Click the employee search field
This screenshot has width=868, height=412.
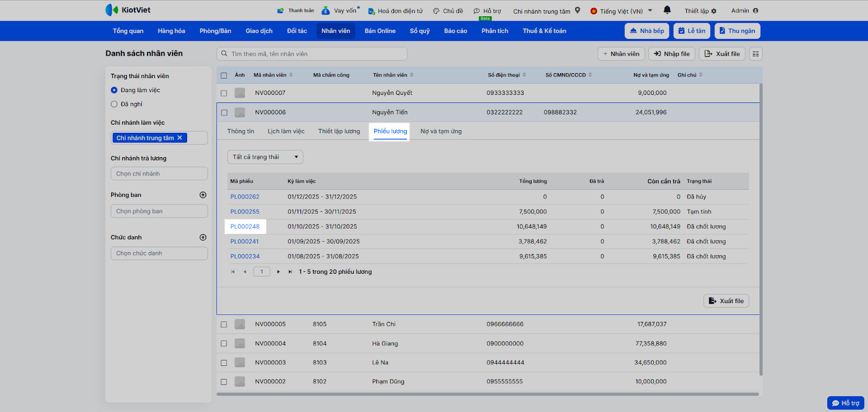pyautogui.click(x=312, y=54)
